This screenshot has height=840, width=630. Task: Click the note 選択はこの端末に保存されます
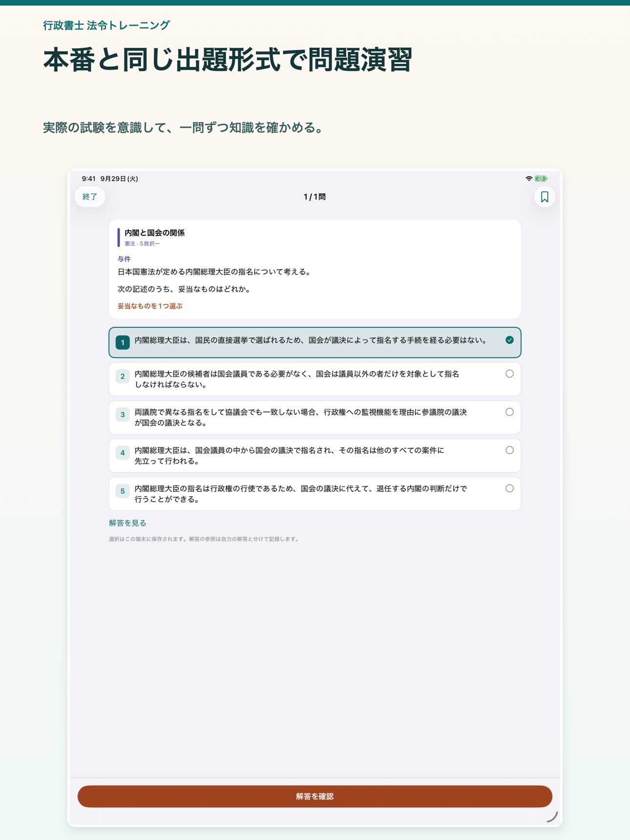[x=204, y=539]
